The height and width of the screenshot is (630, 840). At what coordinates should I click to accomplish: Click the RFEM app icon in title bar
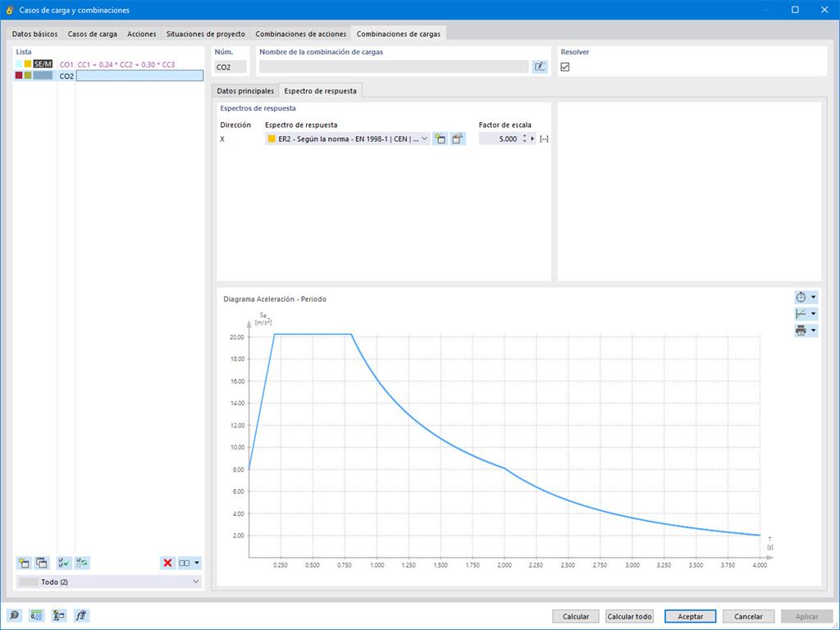9,10
